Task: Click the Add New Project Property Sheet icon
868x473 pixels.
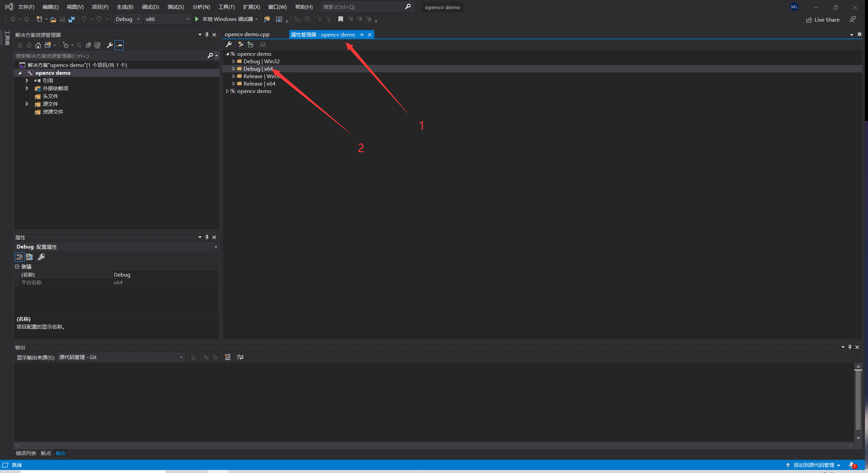Action: [251, 44]
